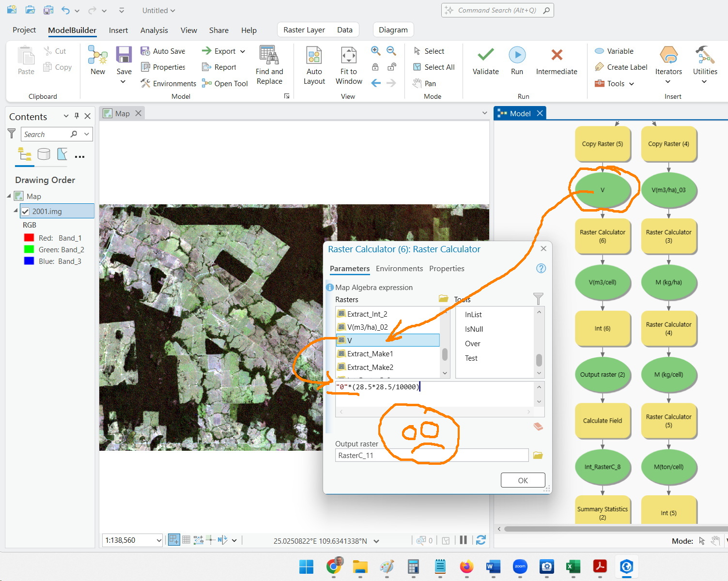Viewport: 728px width, 581px height.
Task: Click the Intermediate red X icon
Action: (557, 54)
